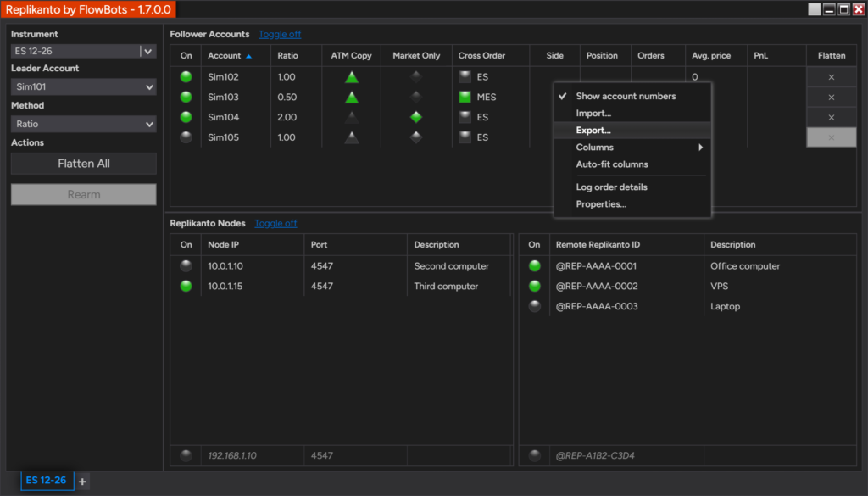Toggle ATM Copy triangle for Sim102
This screenshot has width=868, height=496.
pos(352,77)
